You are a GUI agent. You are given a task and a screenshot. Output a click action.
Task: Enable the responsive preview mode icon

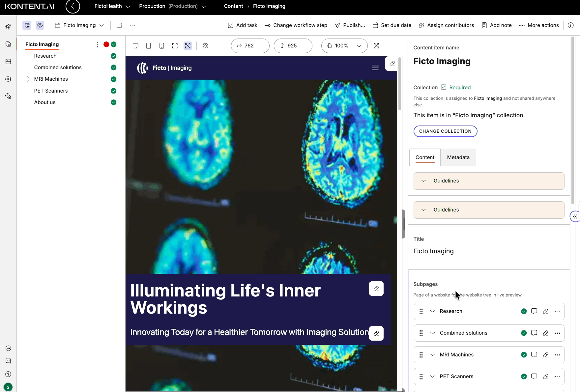click(x=188, y=46)
